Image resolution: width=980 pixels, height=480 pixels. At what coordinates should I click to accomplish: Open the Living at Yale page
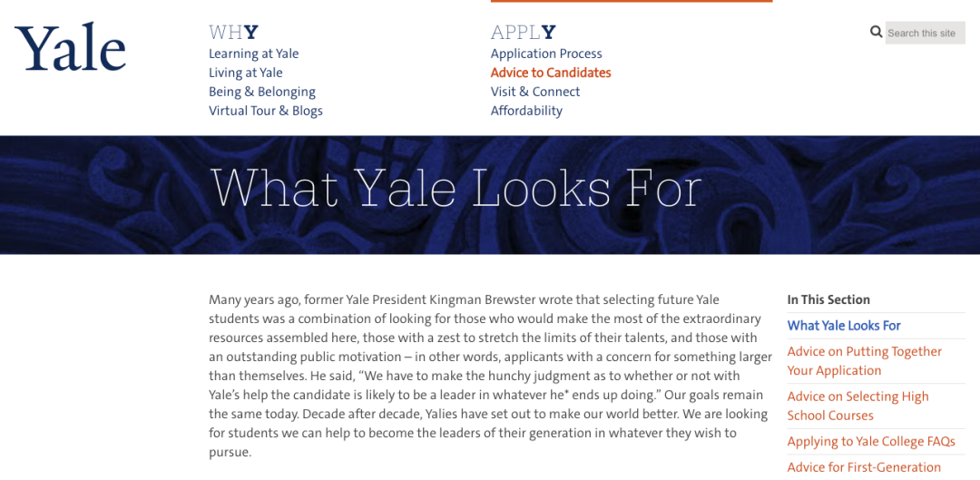click(246, 73)
